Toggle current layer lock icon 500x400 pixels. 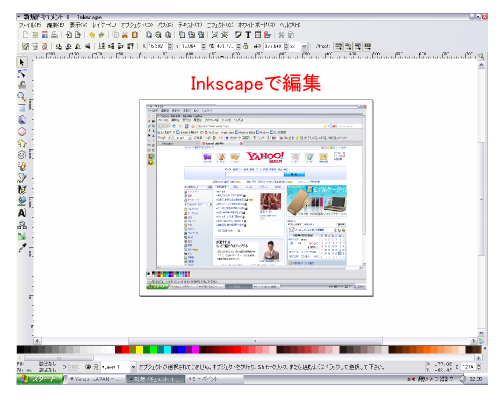pos(96,367)
